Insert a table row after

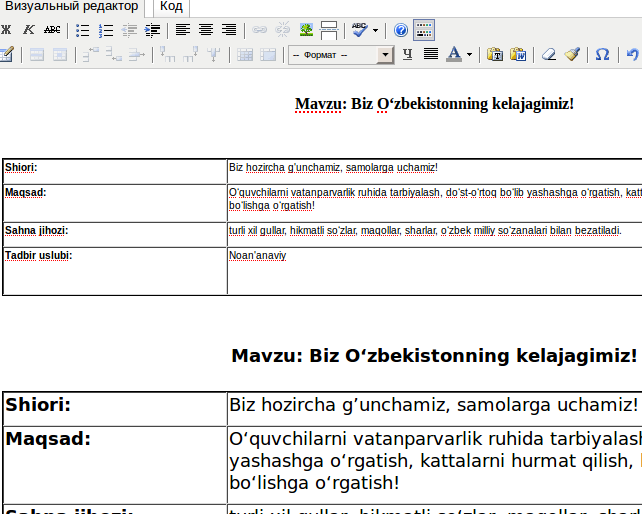[113, 54]
